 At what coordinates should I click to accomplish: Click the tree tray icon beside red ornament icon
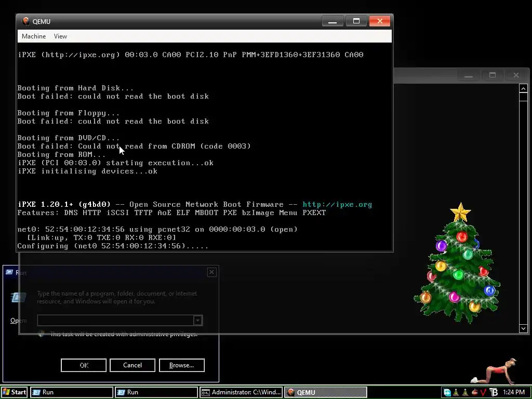[465, 393]
